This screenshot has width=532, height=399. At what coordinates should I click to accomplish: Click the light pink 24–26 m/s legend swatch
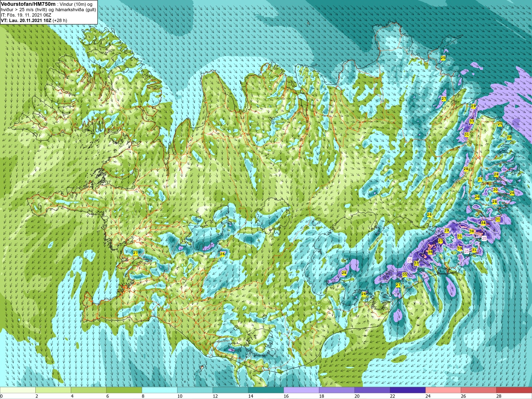pyautogui.click(x=443, y=390)
